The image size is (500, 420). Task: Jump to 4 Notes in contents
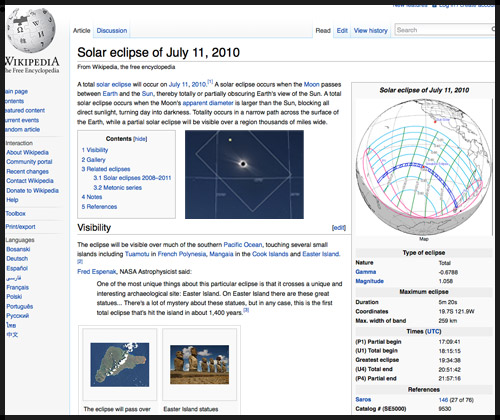[92, 197]
